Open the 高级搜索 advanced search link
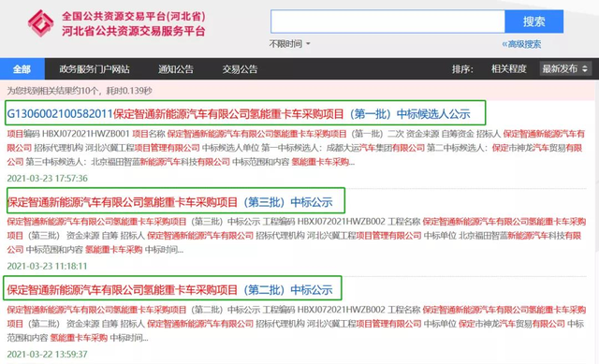 521,44
